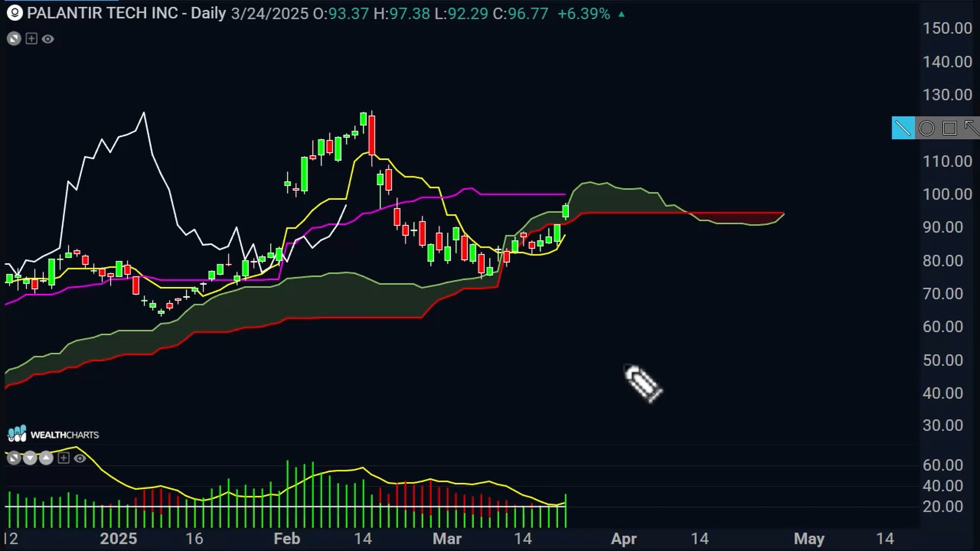Click the Feb label on time axis
The width and height of the screenshot is (980, 551).
pyautogui.click(x=287, y=539)
